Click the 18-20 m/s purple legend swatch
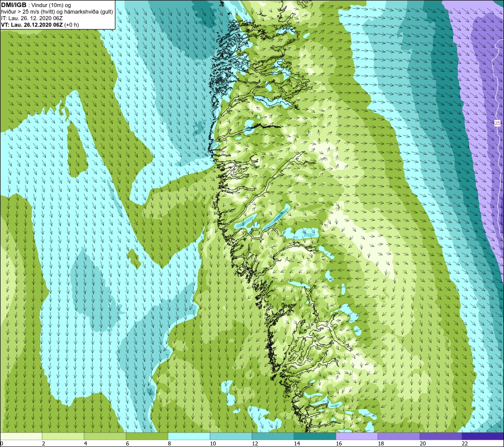504x447 pixels. (x=399, y=436)
